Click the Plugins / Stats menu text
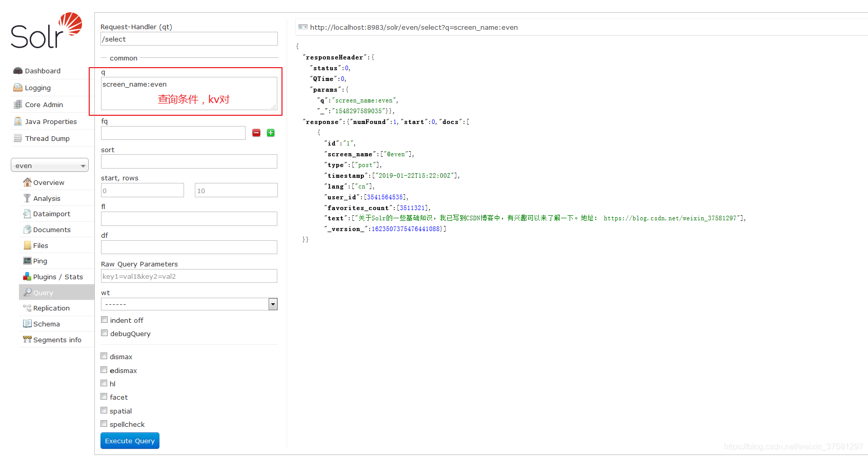Viewport: 868px width, 456px height. 58,277
